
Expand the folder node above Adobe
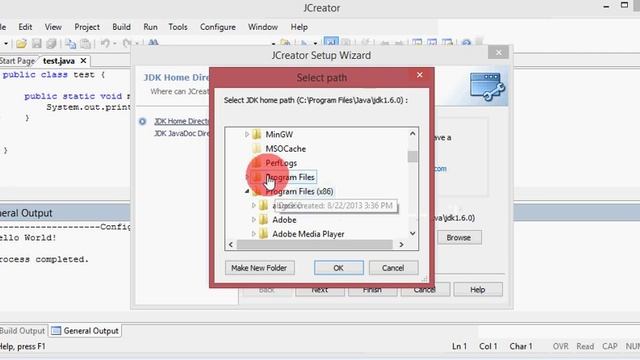pos(253,205)
